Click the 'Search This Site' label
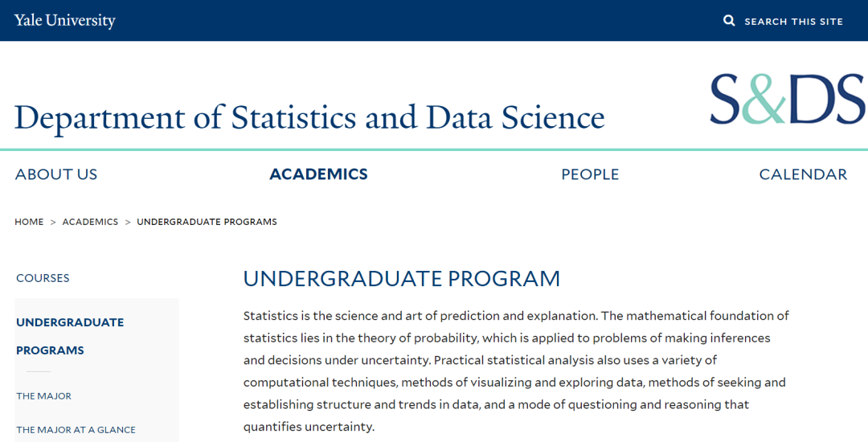 (x=793, y=22)
